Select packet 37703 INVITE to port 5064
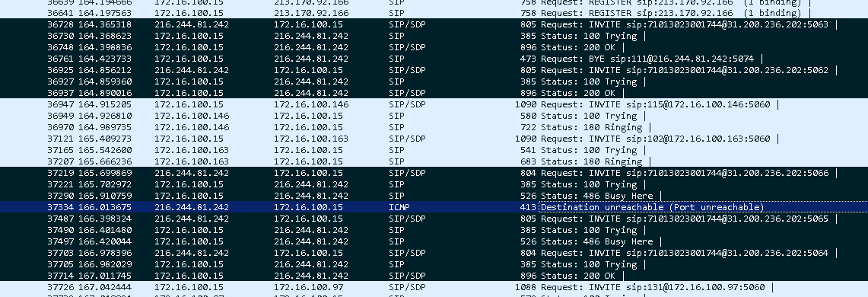 tap(434, 253)
